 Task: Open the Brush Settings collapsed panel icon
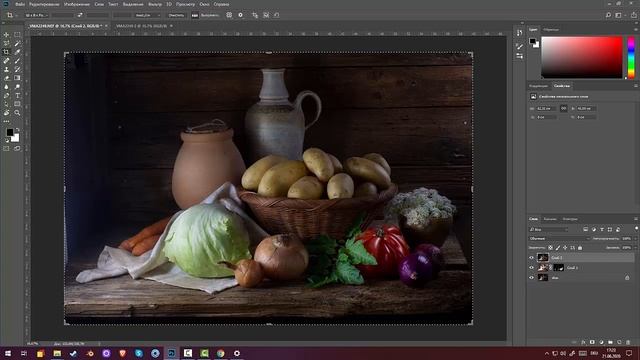[x=519, y=47]
